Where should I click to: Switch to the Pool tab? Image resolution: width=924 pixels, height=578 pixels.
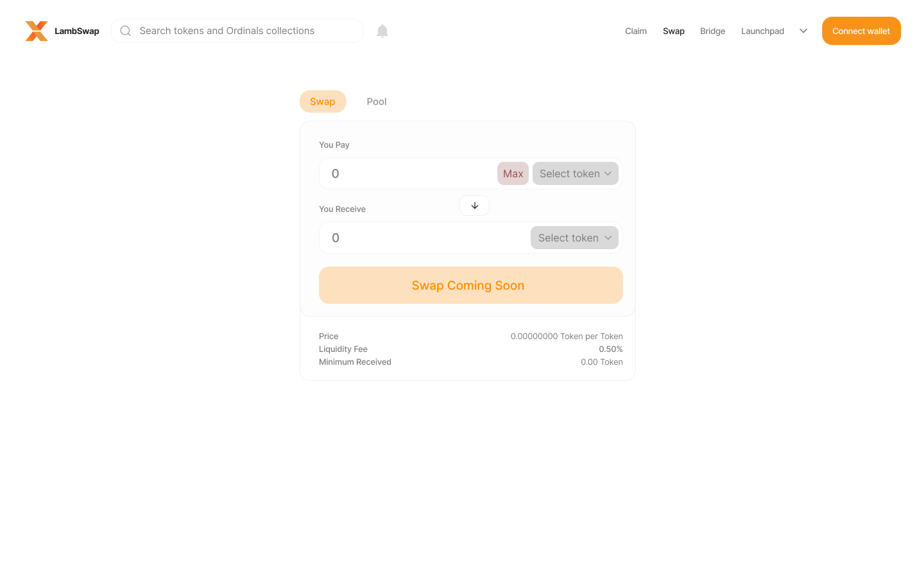tap(377, 101)
